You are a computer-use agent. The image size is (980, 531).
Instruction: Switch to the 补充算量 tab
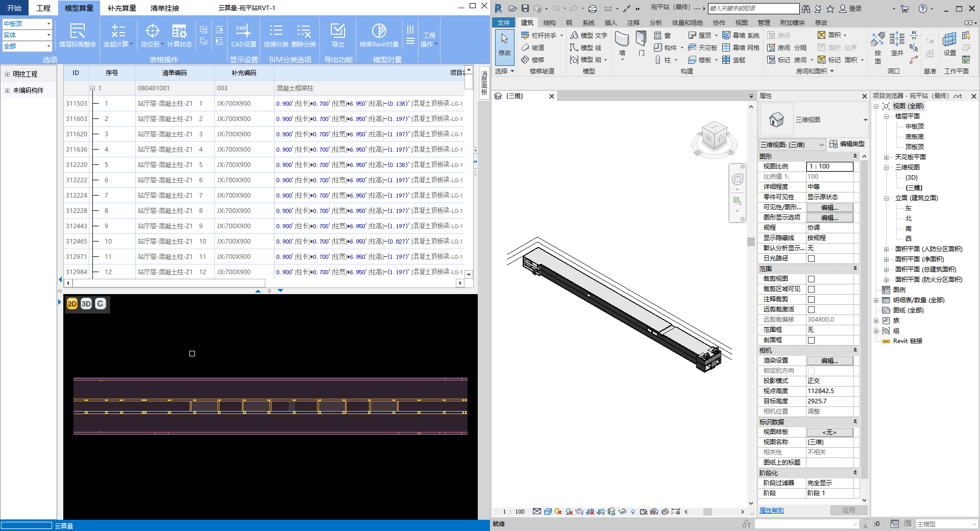(122, 8)
